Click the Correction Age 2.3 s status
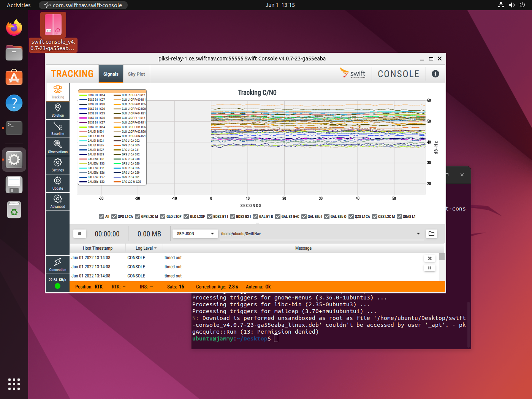This screenshot has width=532, height=399. click(217, 287)
